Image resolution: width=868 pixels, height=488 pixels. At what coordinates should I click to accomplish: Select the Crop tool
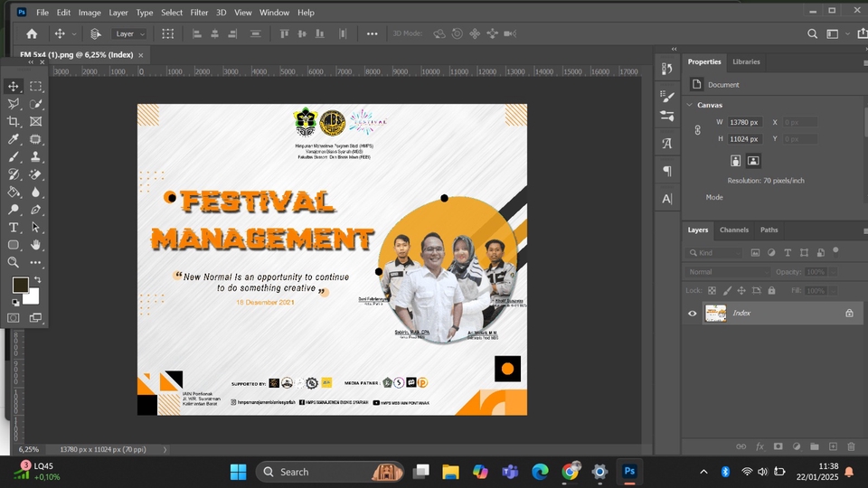tap(14, 121)
